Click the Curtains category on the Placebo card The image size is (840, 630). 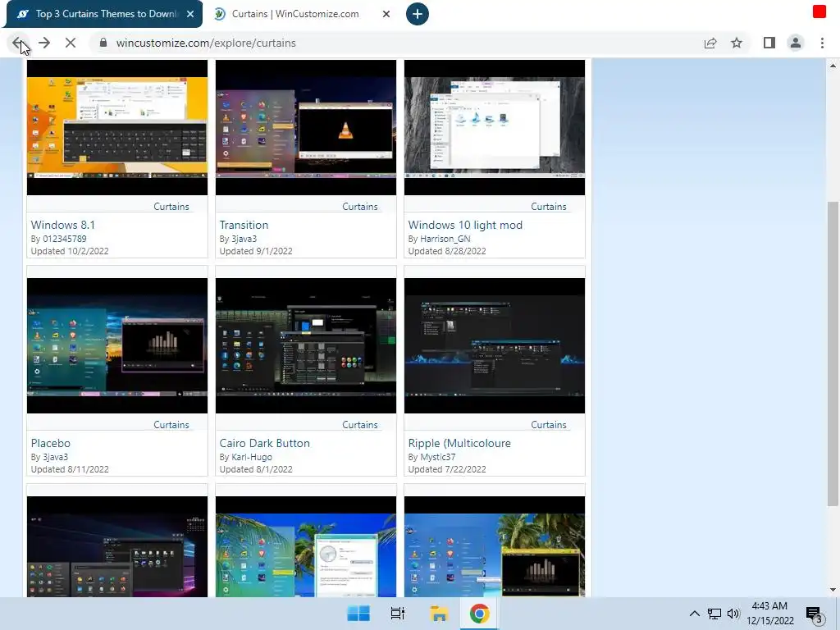coord(171,424)
